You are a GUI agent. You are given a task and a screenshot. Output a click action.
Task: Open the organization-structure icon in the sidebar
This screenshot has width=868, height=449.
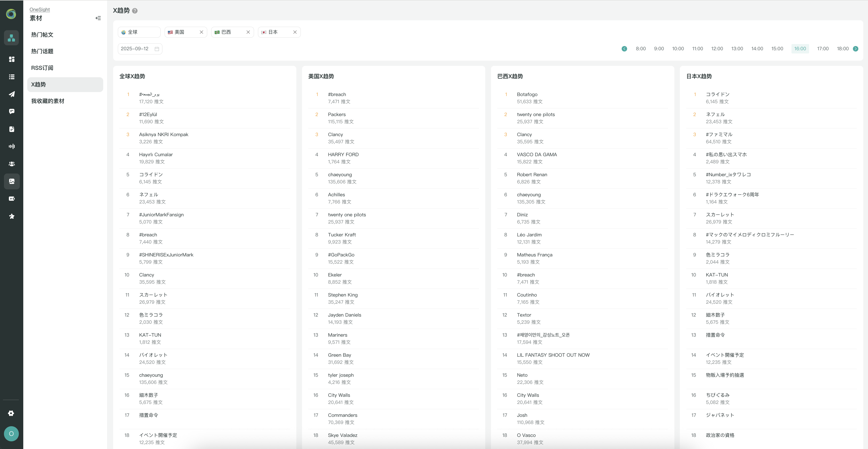11,38
